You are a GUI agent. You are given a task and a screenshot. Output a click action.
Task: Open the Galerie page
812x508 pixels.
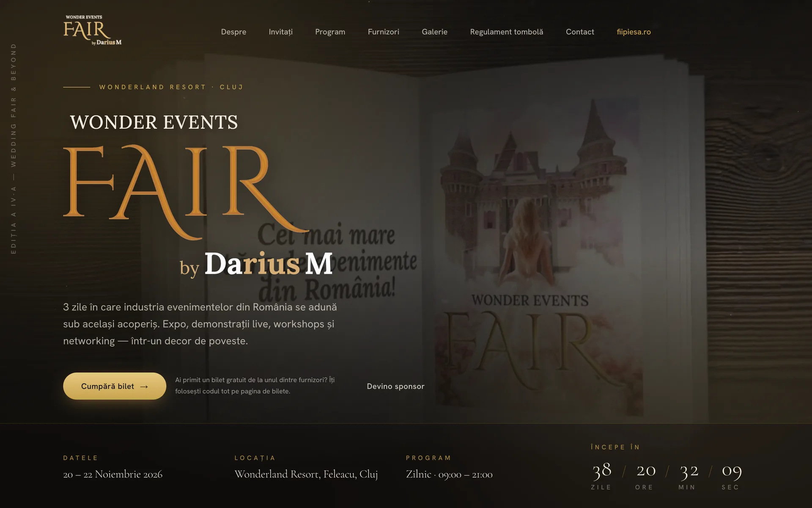(434, 32)
